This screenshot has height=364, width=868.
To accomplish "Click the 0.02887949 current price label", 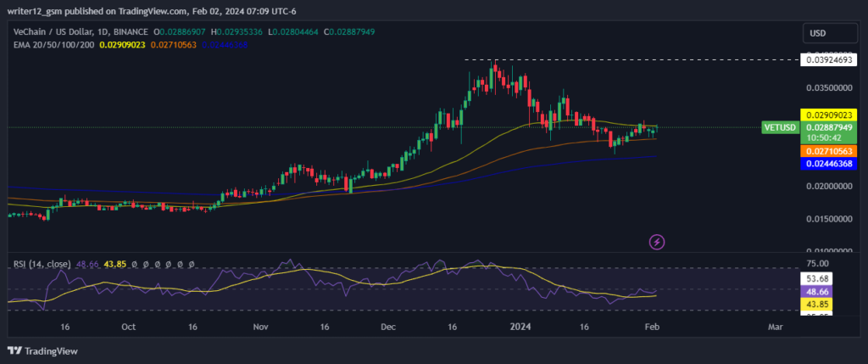I will click(829, 127).
